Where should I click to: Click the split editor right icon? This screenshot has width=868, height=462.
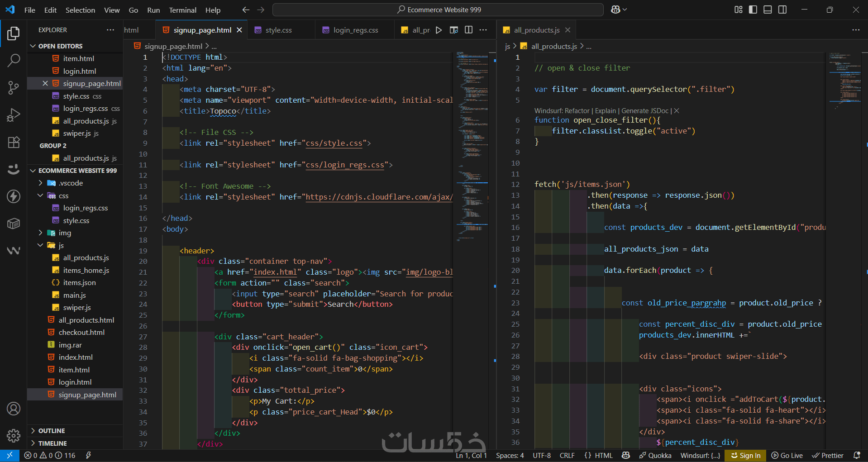click(468, 30)
